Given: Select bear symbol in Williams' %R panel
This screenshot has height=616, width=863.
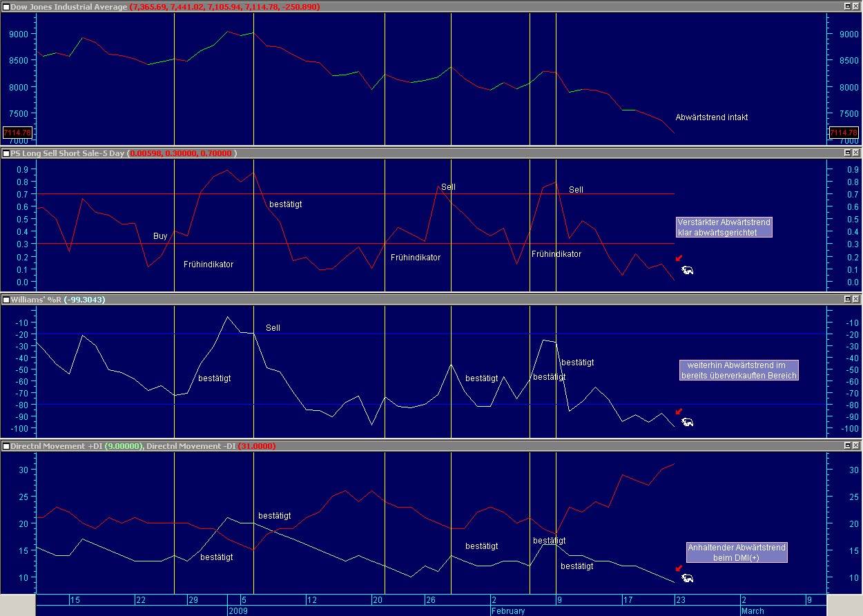Looking at the screenshot, I should (x=687, y=422).
